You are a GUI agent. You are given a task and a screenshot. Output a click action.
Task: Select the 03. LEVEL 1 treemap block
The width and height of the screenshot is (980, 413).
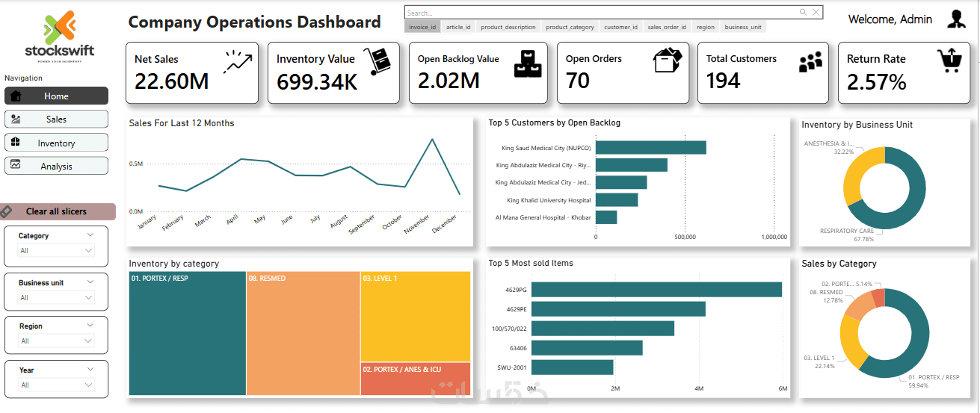tap(416, 317)
